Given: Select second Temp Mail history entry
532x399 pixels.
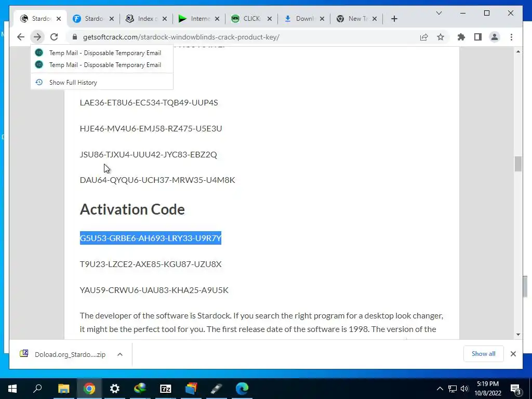Looking at the screenshot, I should click(x=102, y=64).
